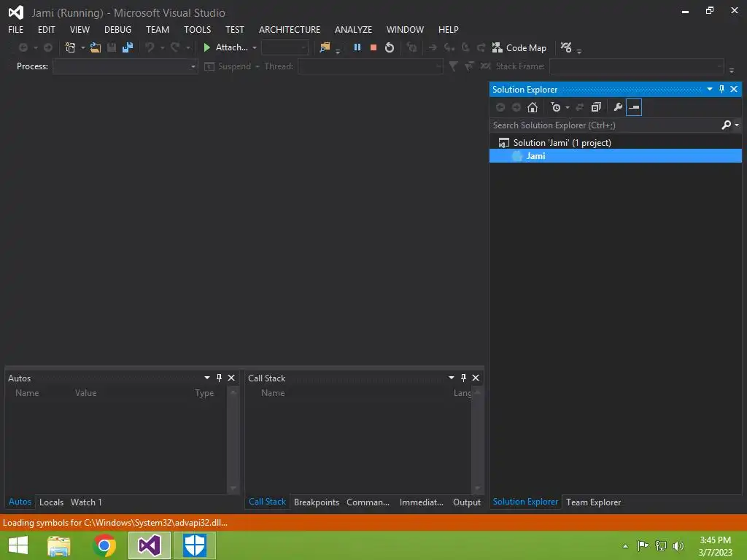Viewport: 747px width, 560px height.
Task: Open File Explorer from the taskbar
Action: click(58, 545)
